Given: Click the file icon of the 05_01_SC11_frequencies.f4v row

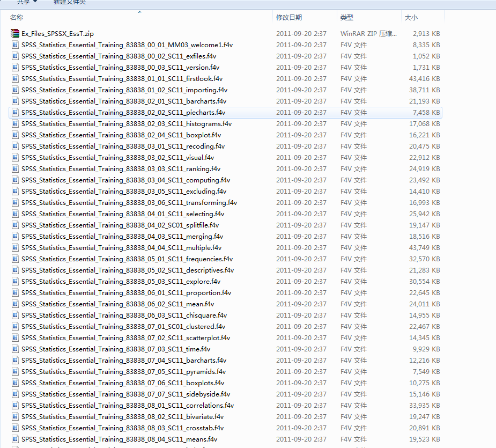Looking at the screenshot, I should 15,259.
